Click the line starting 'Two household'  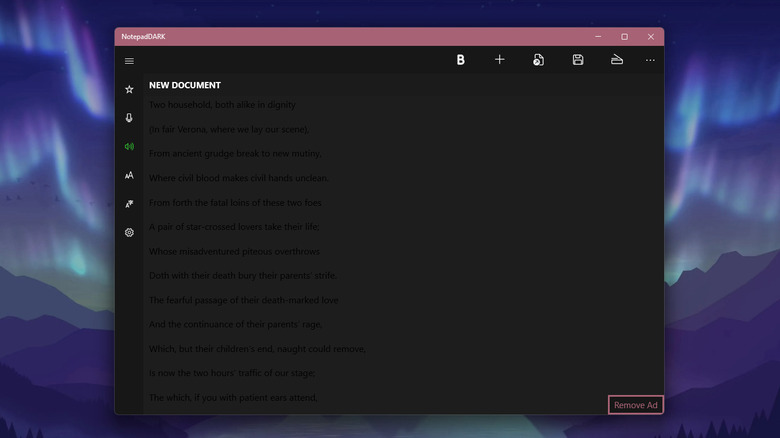pyautogui.click(x=222, y=105)
